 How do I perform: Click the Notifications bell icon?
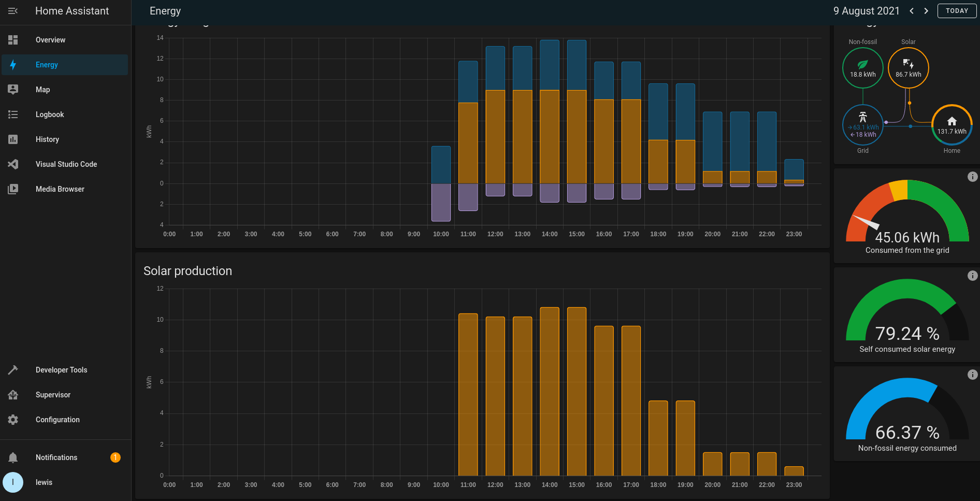[13, 457]
